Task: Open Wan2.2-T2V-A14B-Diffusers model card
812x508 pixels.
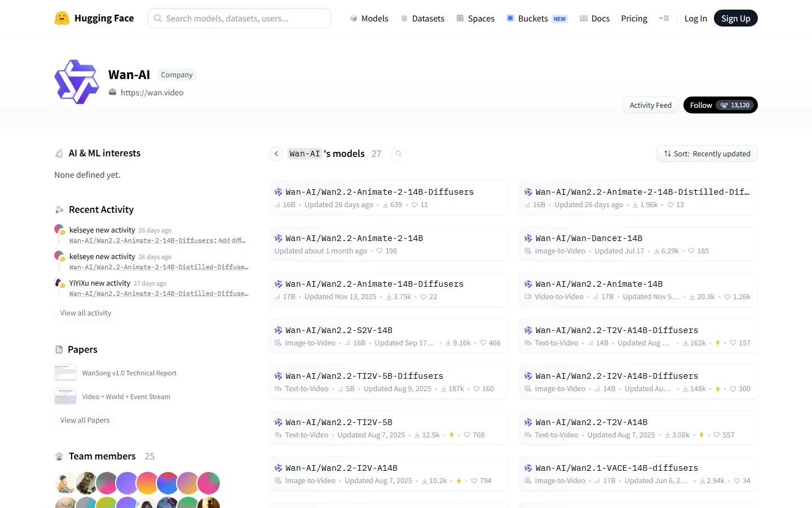Action: click(x=638, y=336)
